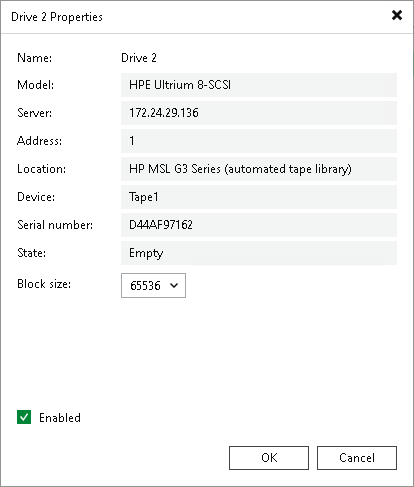Click the Drive 2 Properties title bar text
The height and width of the screenshot is (487, 414).
tap(57, 17)
